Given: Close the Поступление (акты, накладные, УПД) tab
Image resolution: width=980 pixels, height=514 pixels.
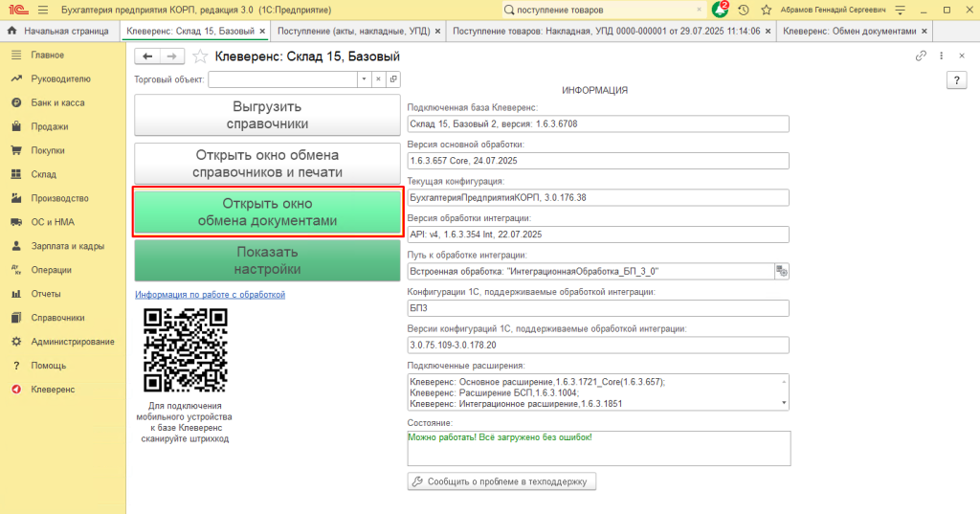Looking at the screenshot, I should click(x=437, y=31).
